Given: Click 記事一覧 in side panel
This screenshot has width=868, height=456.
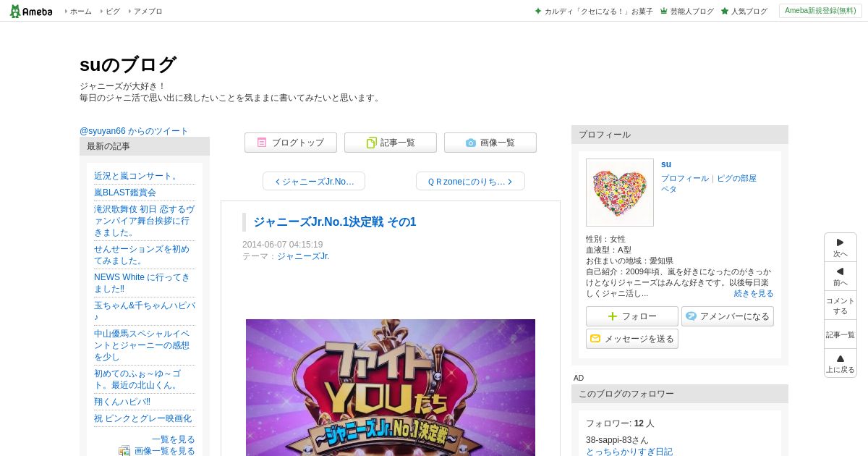Looking at the screenshot, I should (x=841, y=334).
